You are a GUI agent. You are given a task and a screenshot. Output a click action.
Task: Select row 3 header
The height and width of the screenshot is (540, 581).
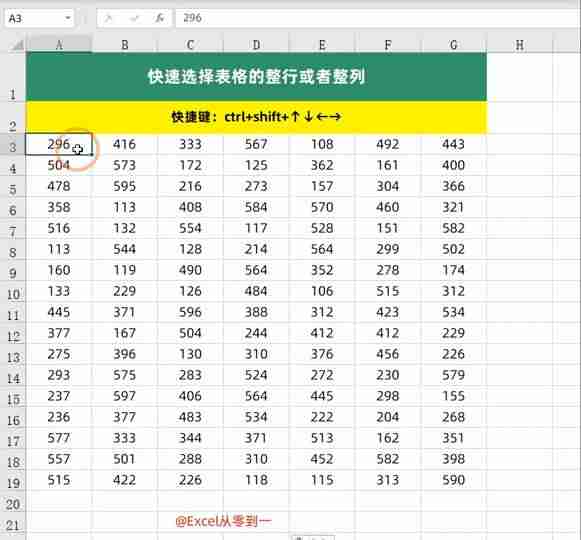pos(13,144)
